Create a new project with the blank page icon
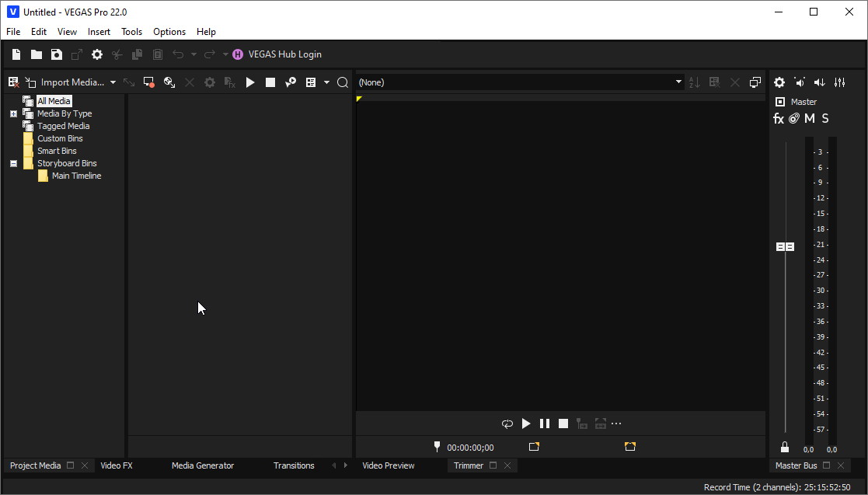Screen dimensions: 868x495 coord(16,54)
